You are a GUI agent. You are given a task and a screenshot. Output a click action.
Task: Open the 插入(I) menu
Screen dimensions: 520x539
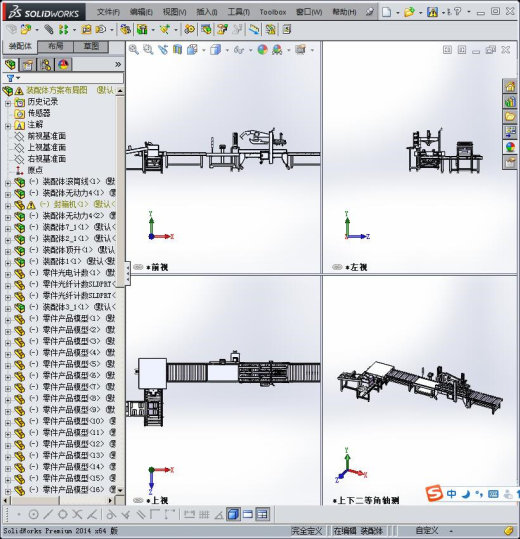click(207, 12)
